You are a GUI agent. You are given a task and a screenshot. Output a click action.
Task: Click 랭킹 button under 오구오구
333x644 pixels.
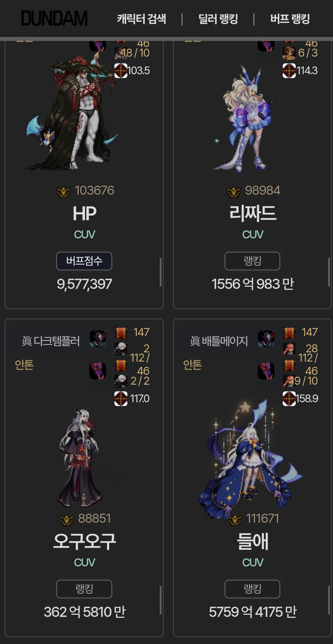point(84,589)
